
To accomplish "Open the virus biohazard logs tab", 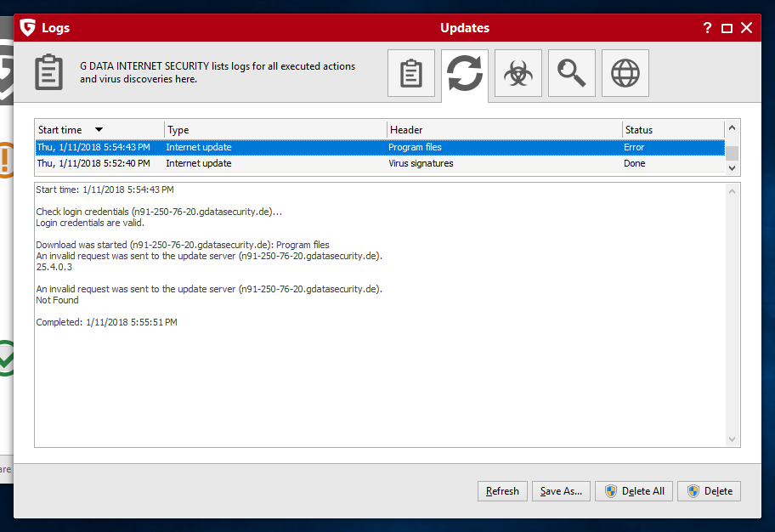I will [x=518, y=73].
